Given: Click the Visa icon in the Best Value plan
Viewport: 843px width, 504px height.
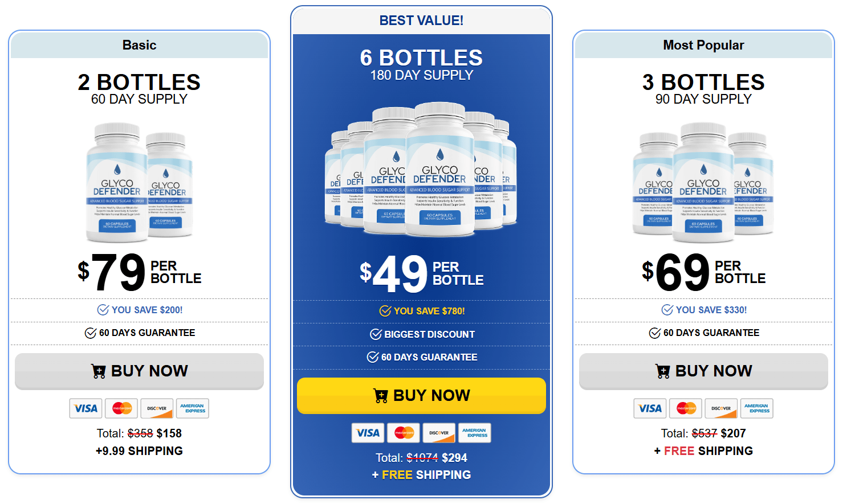Looking at the screenshot, I should (368, 433).
